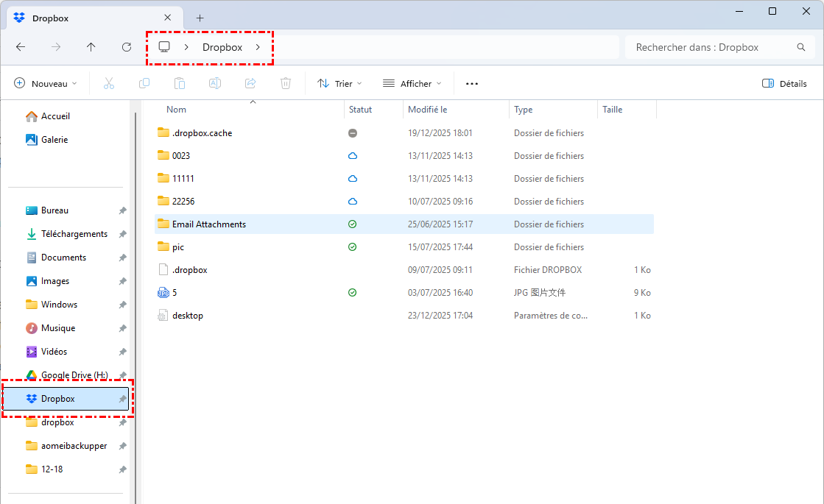Click the Copy icon in toolbar
824x504 pixels.
tap(144, 84)
